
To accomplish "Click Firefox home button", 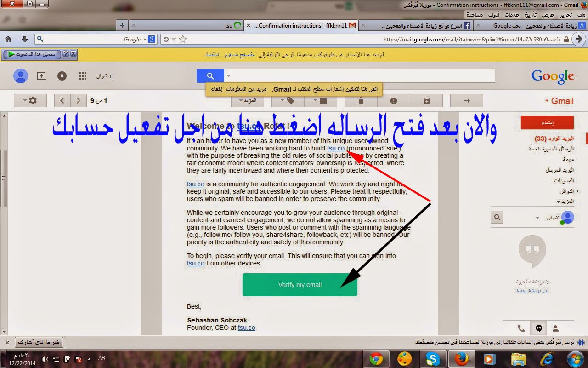I will pos(8,39).
